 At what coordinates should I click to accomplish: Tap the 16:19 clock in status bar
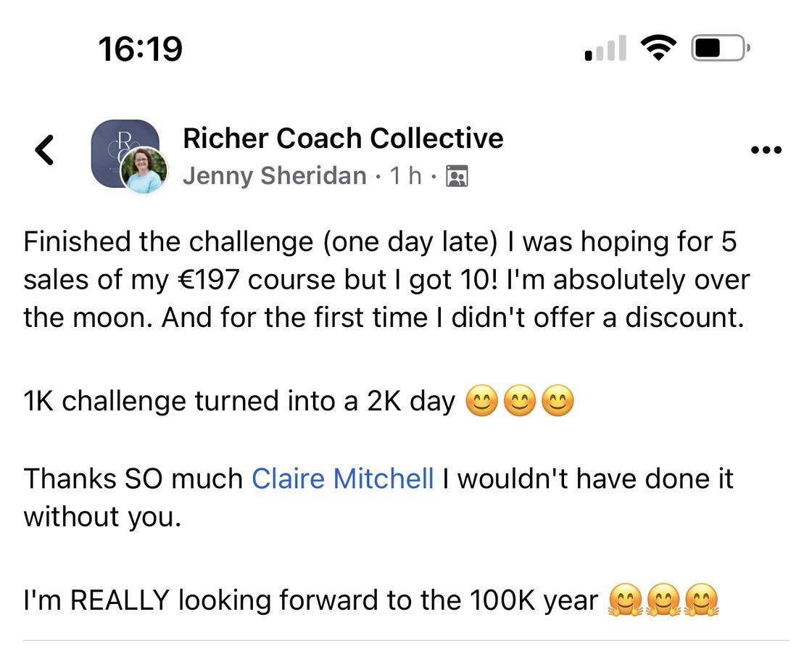pyautogui.click(x=140, y=49)
